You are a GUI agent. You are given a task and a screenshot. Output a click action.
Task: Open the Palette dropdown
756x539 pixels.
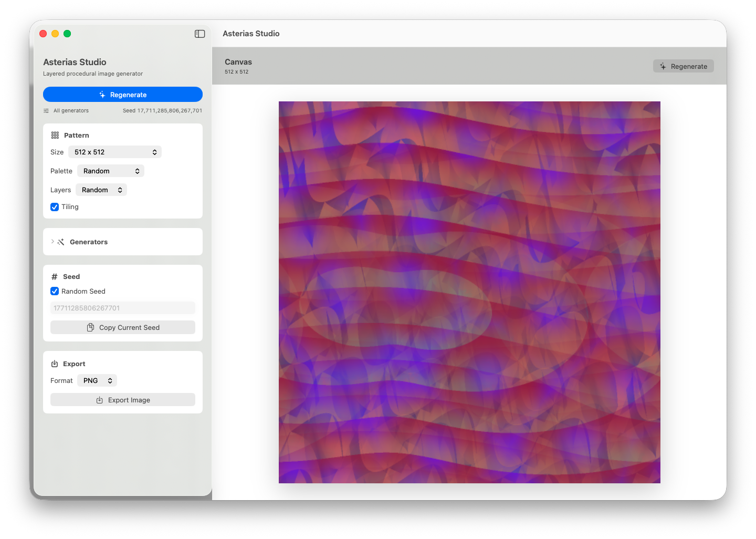[x=111, y=171]
